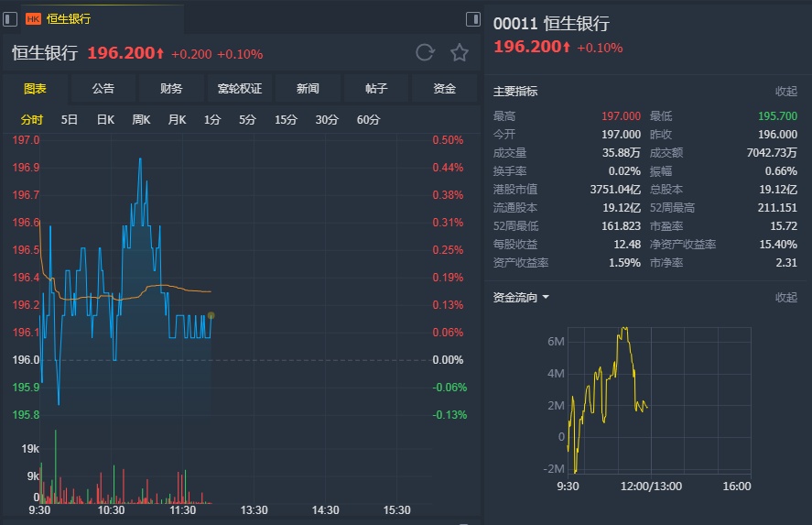Click the refresh quote icon
This screenshot has width=812, height=525.
tap(425, 52)
